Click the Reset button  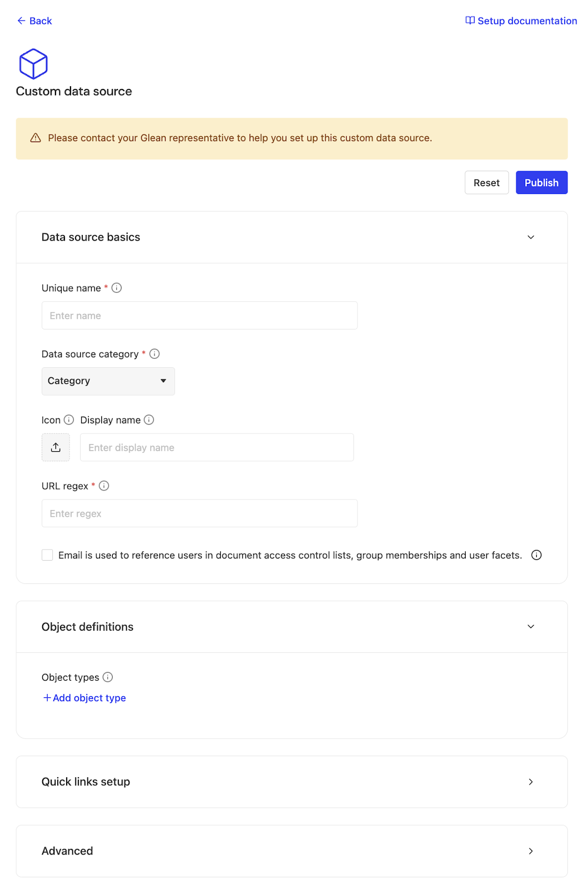click(x=486, y=183)
